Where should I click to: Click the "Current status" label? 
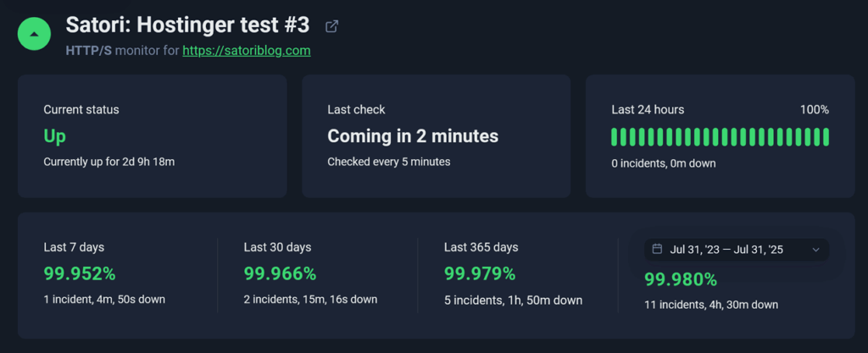[x=81, y=110]
